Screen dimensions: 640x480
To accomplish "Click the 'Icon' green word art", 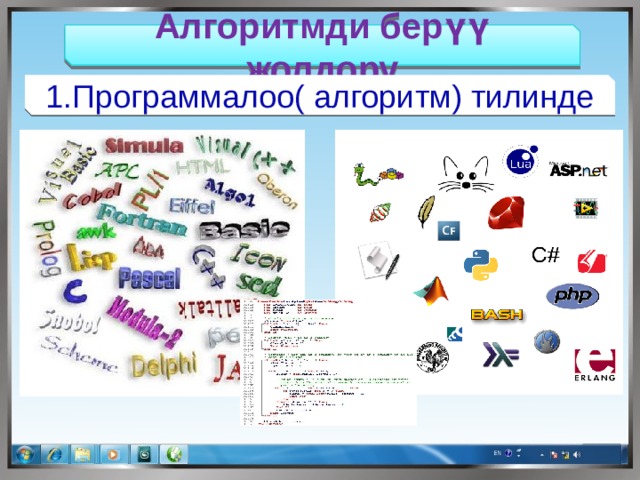I will pos(259,258).
